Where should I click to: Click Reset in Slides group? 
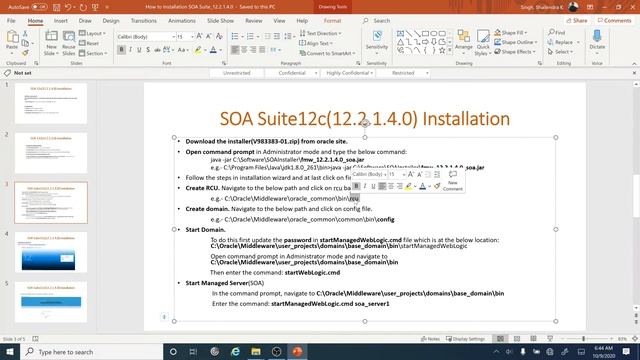89,43
